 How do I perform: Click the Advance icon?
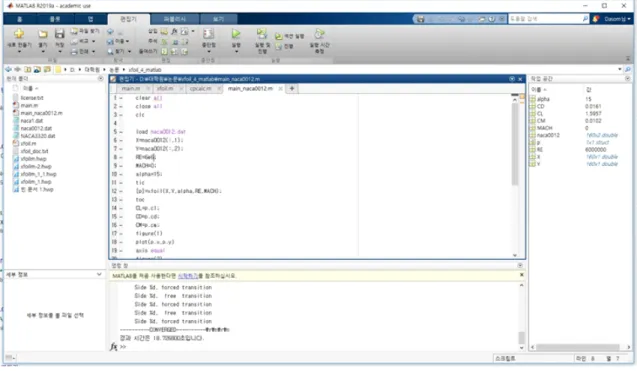[278, 47]
